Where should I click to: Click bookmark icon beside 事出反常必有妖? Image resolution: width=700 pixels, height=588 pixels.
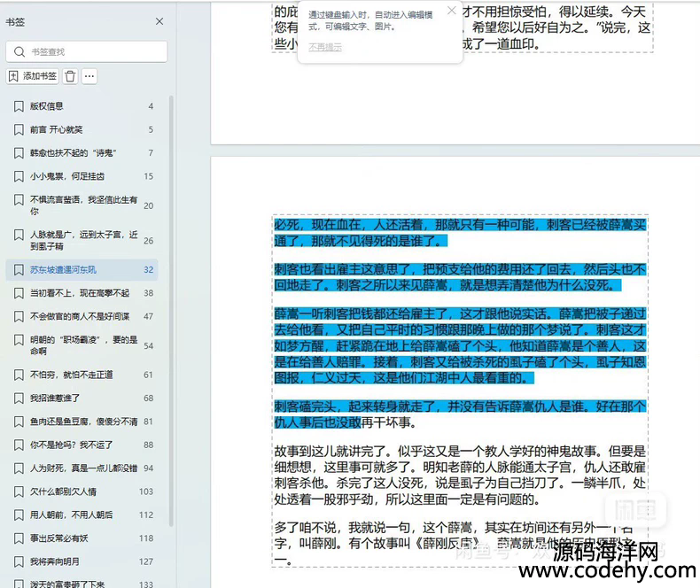(19, 538)
